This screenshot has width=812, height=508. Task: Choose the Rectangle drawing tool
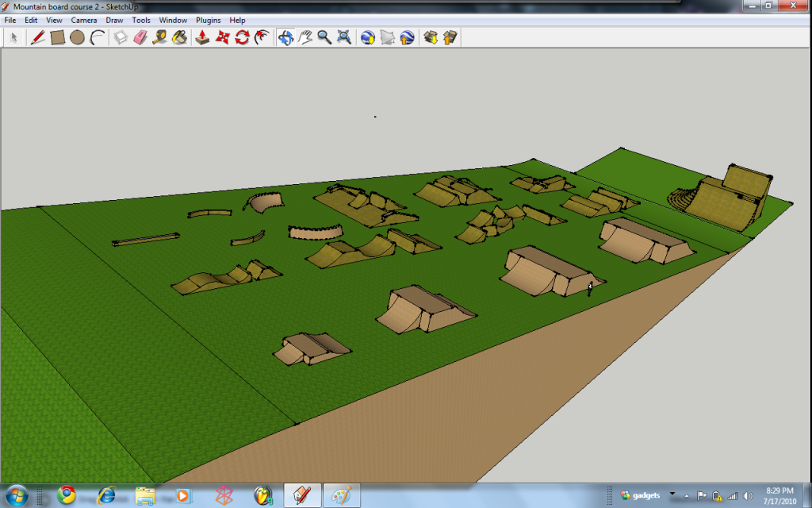point(57,37)
